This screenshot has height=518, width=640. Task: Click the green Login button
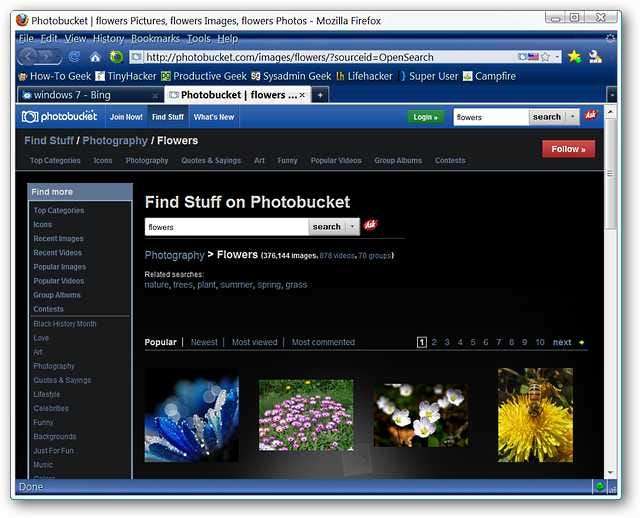(x=425, y=117)
